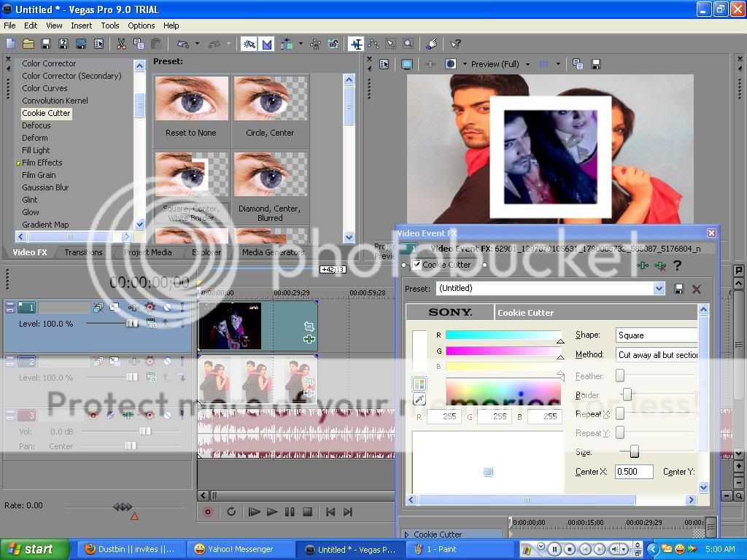747x560 pixels.
Task: Open Yahoo! Messenger from the taskbar
Action: point(240,550)
